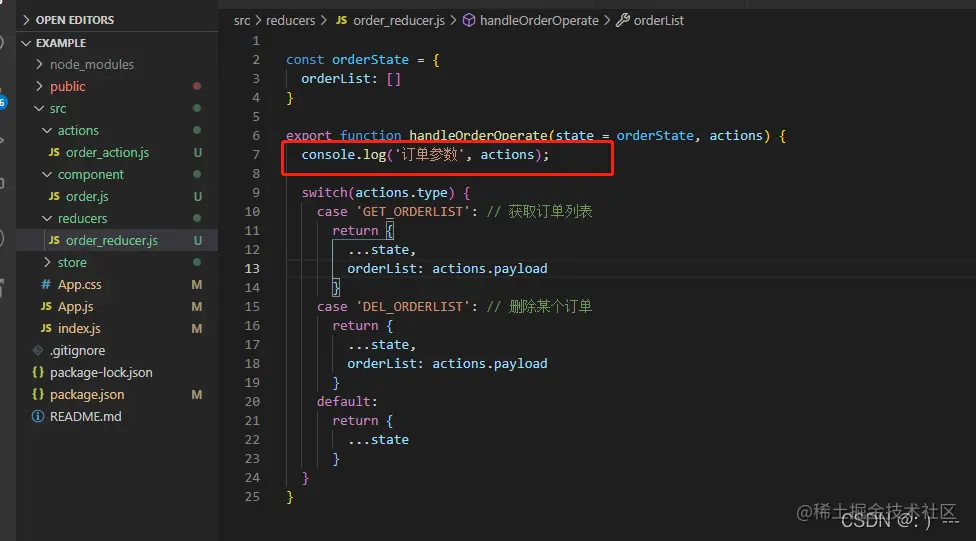Click the 'default:' case line
Image resolution: width=976 pixels, height=541 pixels.
347,402
